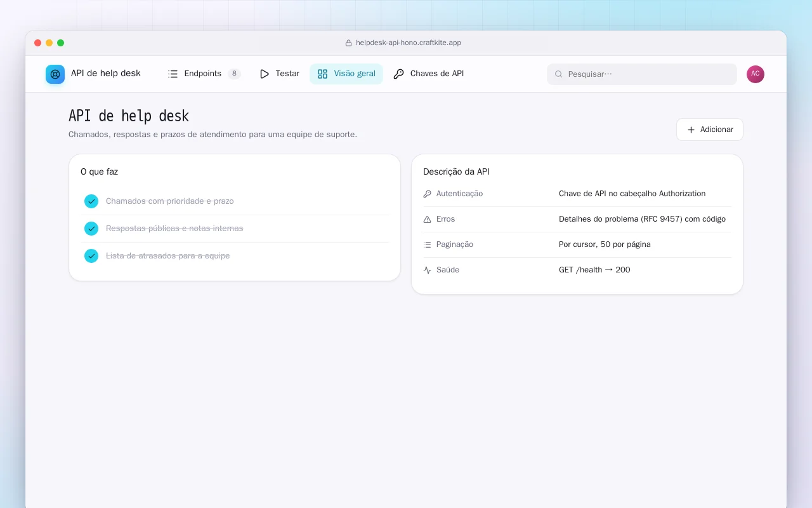Screen dimensions: 812x508
Task: Click the subtitle starting 'Chamados, respostas e prazos'
Action: click(213, 135)
